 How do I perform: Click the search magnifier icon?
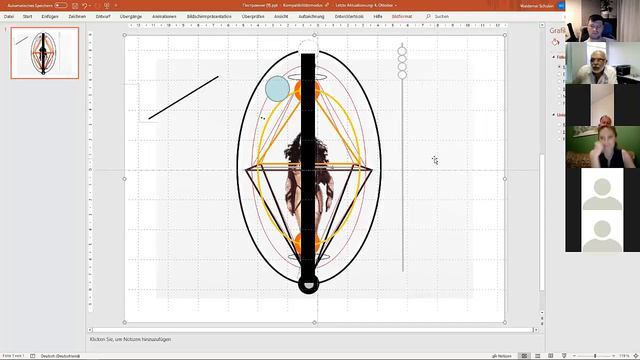click(x=428, y=17)
